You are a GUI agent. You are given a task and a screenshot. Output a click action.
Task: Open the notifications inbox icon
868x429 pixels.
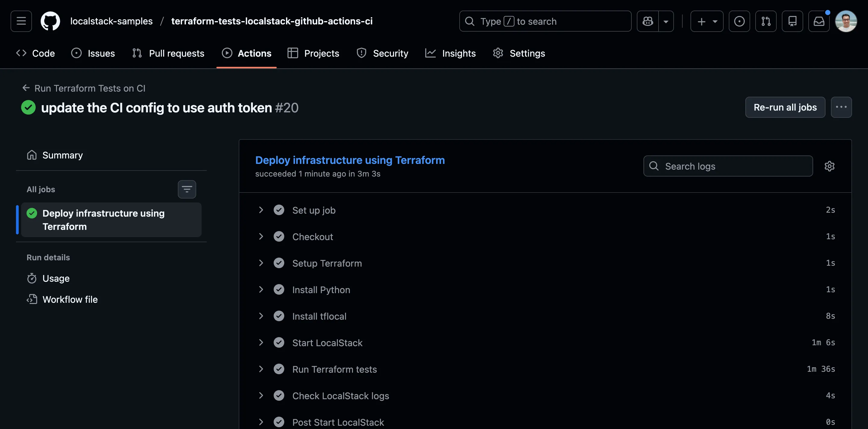click(819, 21)
